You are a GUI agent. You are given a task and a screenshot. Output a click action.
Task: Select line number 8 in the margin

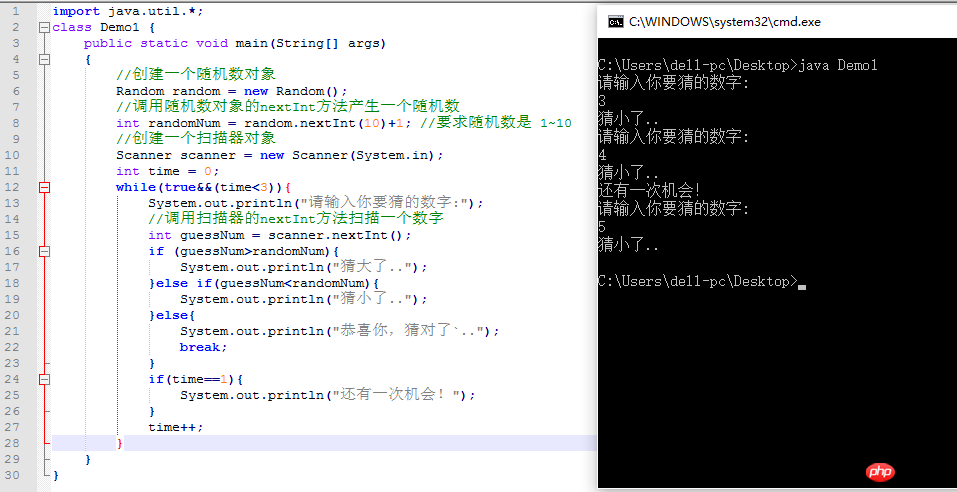16,123
